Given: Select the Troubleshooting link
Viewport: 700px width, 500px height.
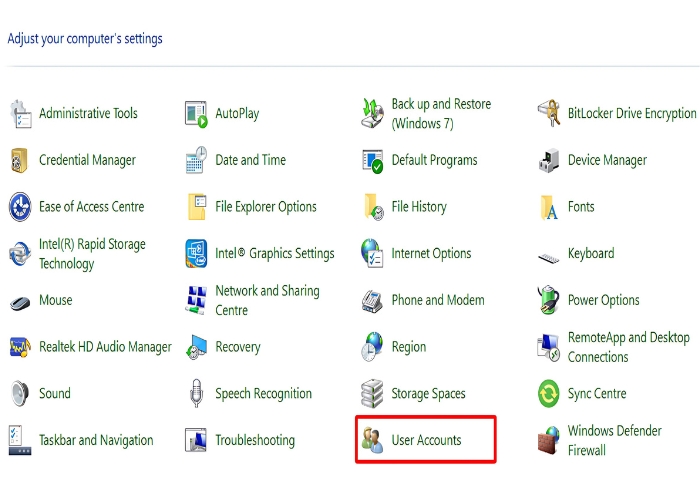Looking at the screenshot, I should pos(255,440).
